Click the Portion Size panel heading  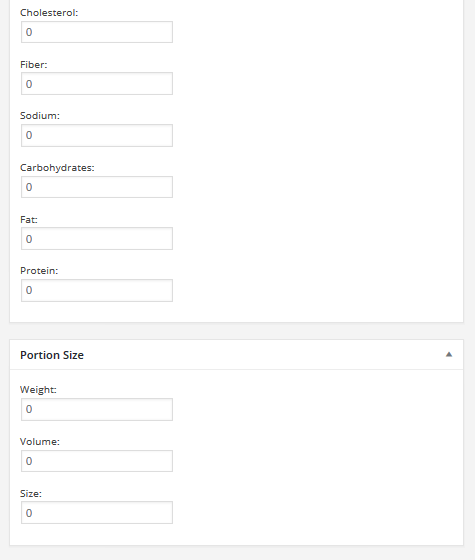tap(52, 355)
